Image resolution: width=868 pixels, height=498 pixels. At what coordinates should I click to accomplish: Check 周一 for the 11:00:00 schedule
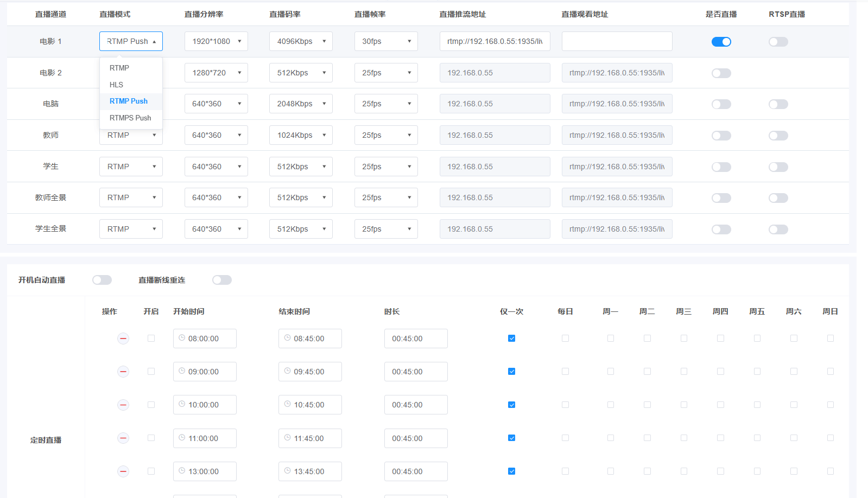coord(611,438)
